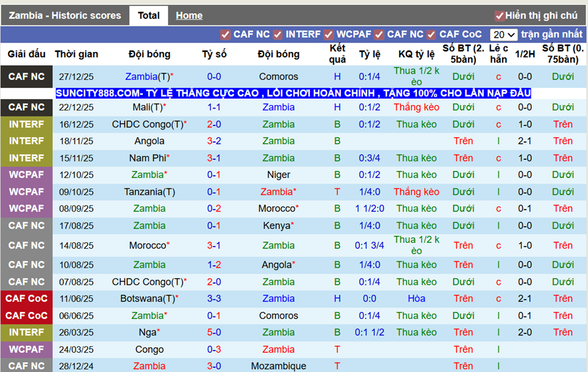
Task: Click the 1/2H column header
Action: pyautogui.click(x=525, y=54)
